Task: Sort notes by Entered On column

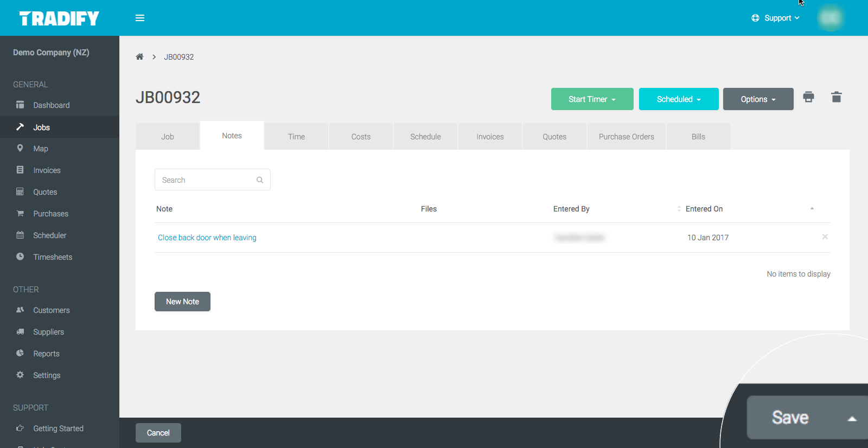Action: 704,209
